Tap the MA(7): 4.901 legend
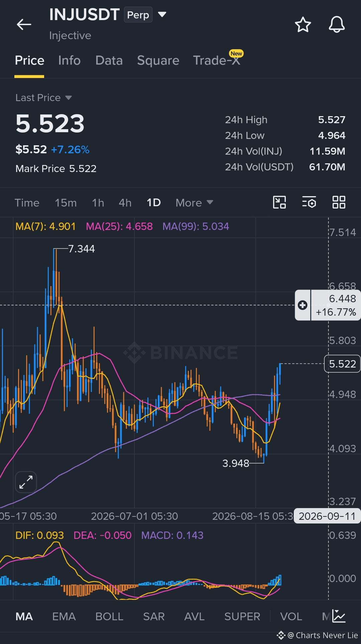Viewport: 361px width, 644px height. pos(45,227)
